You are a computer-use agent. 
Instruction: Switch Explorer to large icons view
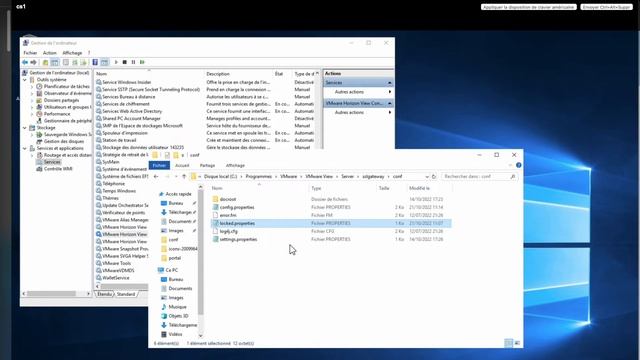(517, 343)
